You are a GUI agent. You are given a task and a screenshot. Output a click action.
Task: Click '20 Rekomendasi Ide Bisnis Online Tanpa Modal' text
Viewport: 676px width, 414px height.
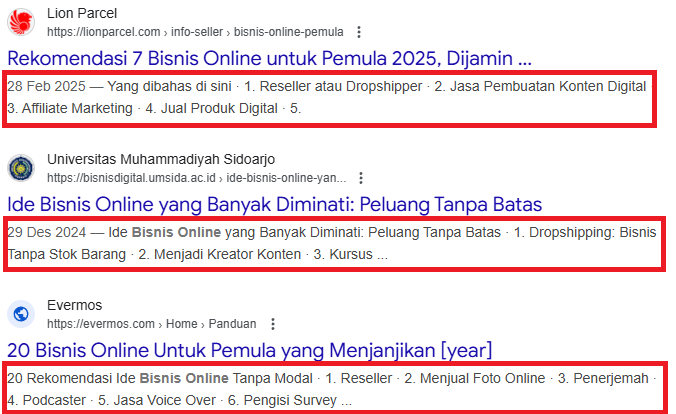point(160,378)
